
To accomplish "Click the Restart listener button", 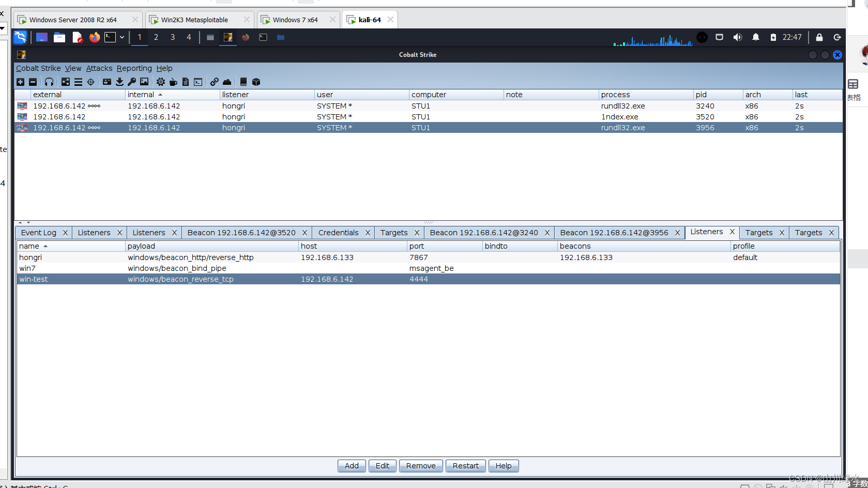I will [466, 466].
